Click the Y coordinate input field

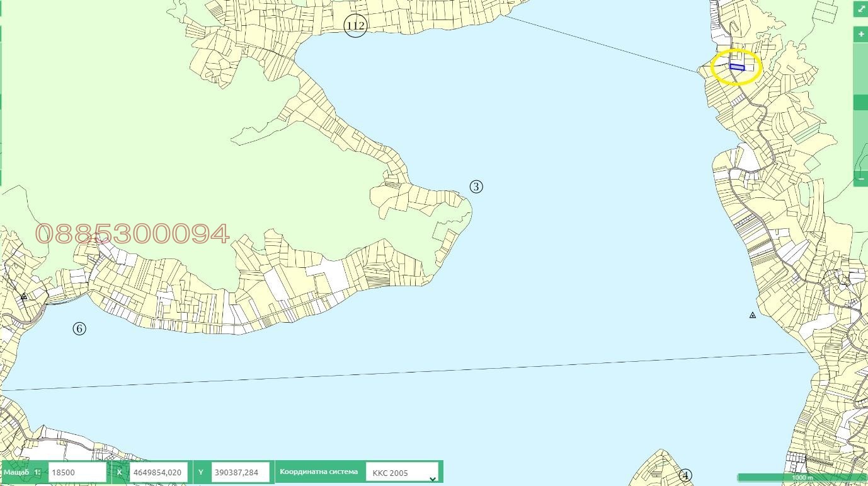click(x=240, y=472)
